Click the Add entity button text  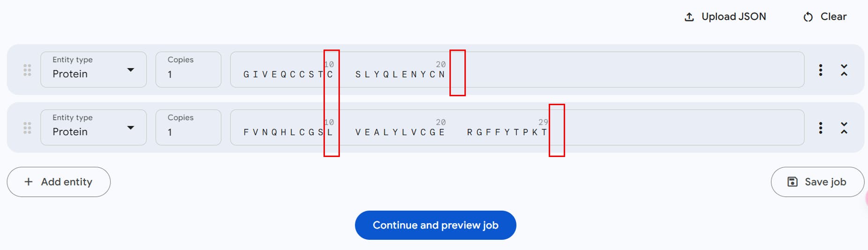(66, 182)
